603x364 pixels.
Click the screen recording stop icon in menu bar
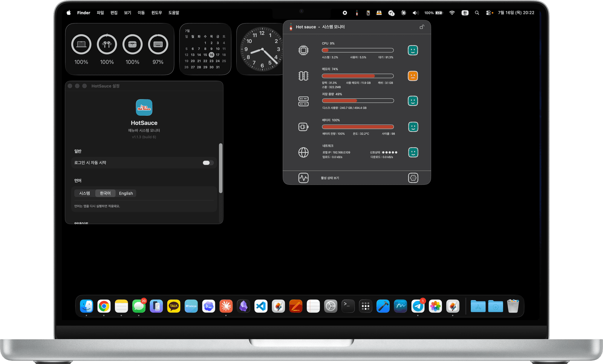pos(345,13)
